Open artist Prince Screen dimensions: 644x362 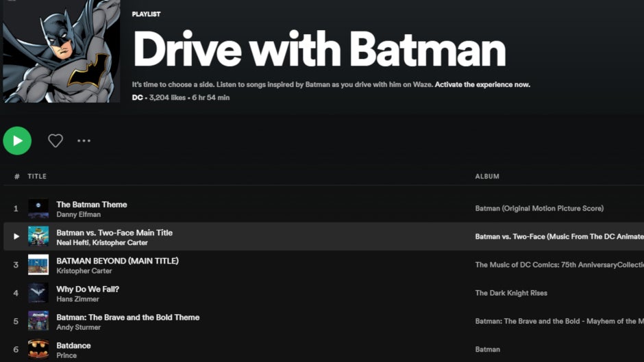pos(66,355)
